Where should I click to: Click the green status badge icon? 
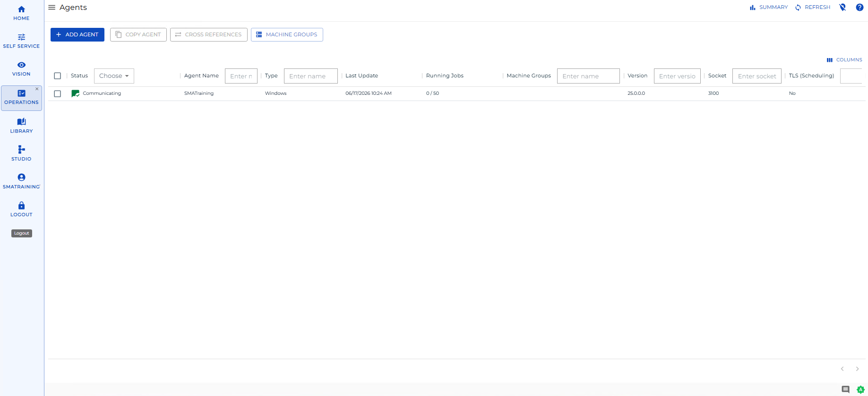coord(860,389)
